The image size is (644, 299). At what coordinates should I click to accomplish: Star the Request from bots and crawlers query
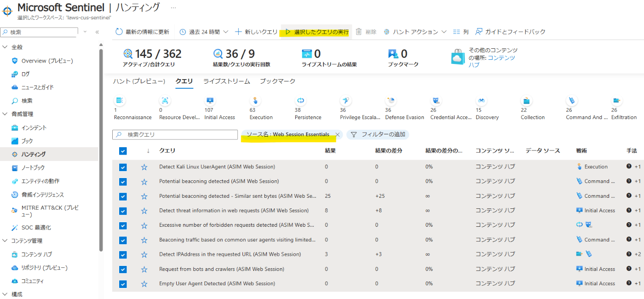point(144,269)
